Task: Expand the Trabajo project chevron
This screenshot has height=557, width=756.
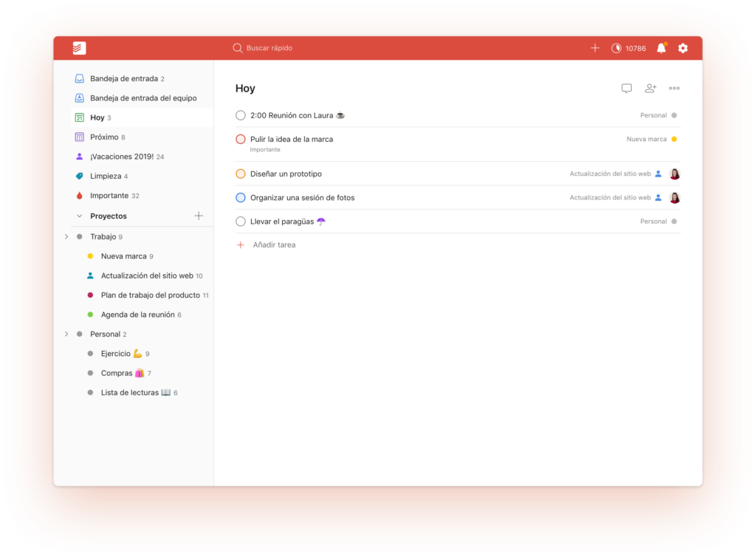Action: (66, 236)
